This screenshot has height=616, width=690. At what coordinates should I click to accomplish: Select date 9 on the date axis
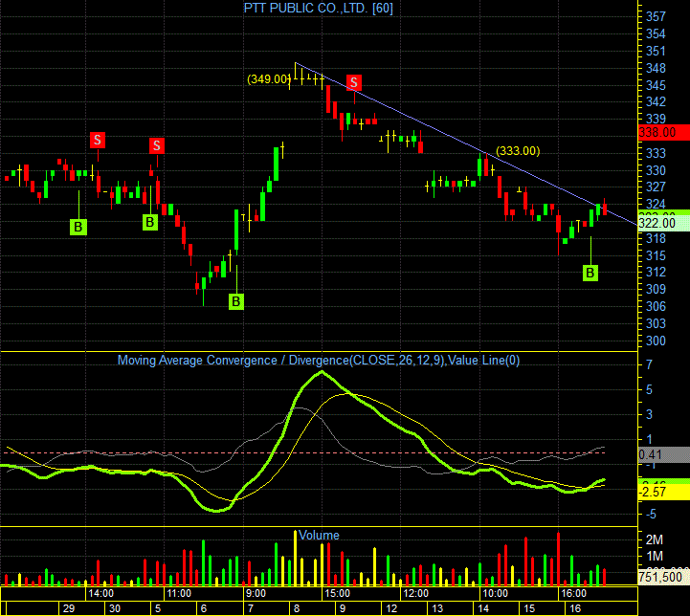point(343,608)
